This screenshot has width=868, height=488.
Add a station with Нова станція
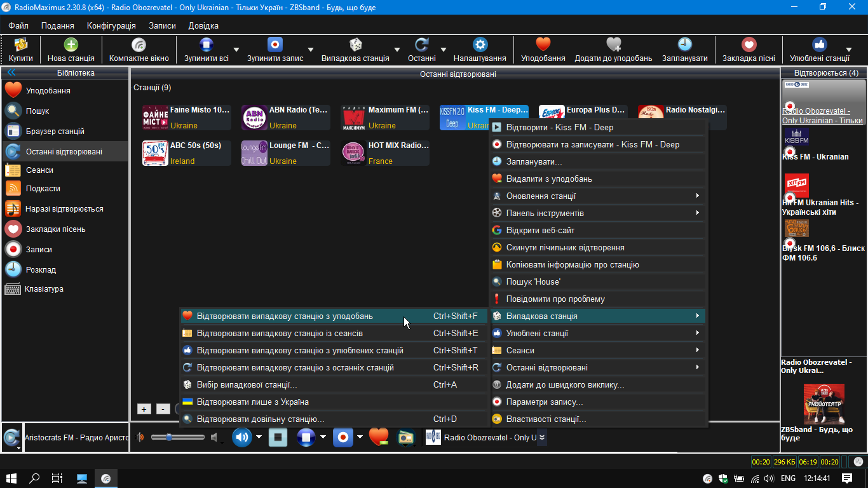(71, 50)
